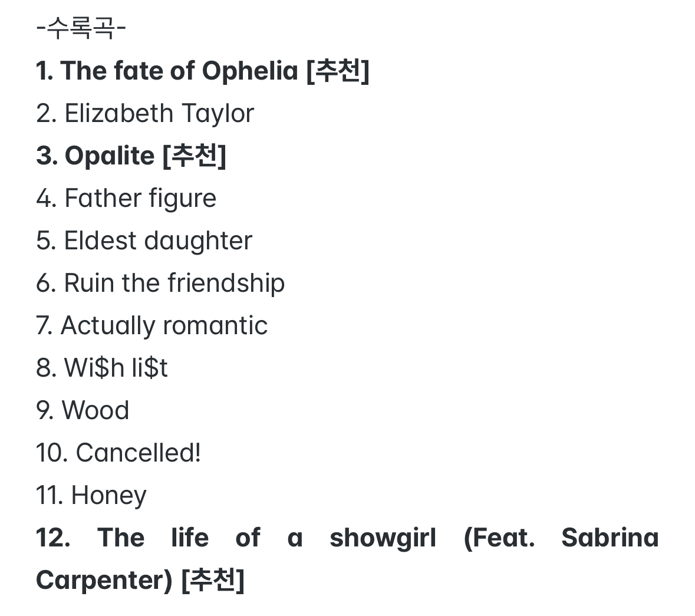Select track 11 Honey
Screen dimensions: 695x616
pos(91,495)
